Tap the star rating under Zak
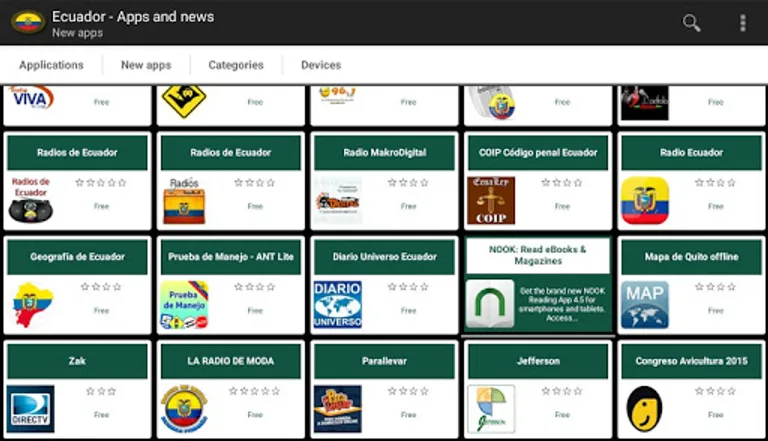The image size is (768, 441). [101, 391]
